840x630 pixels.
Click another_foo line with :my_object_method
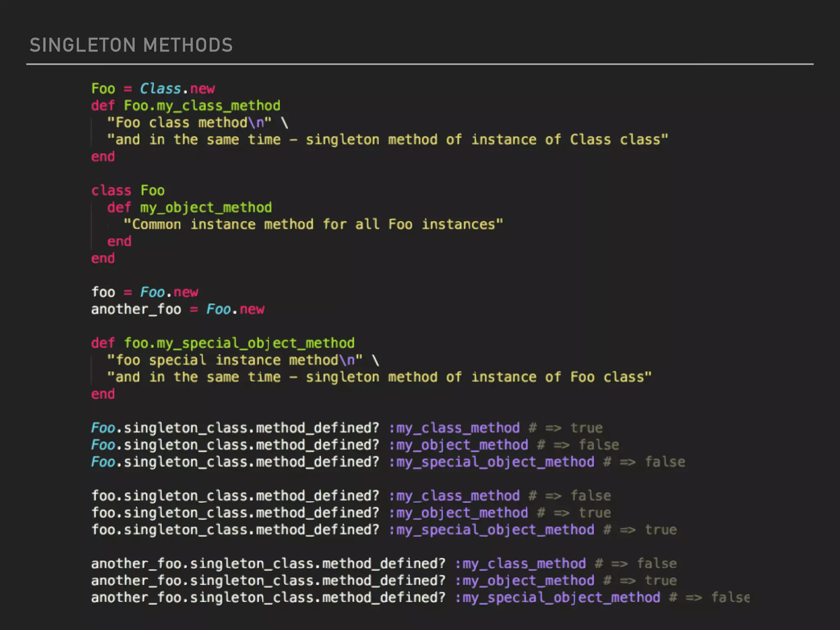tap(384, 581)
